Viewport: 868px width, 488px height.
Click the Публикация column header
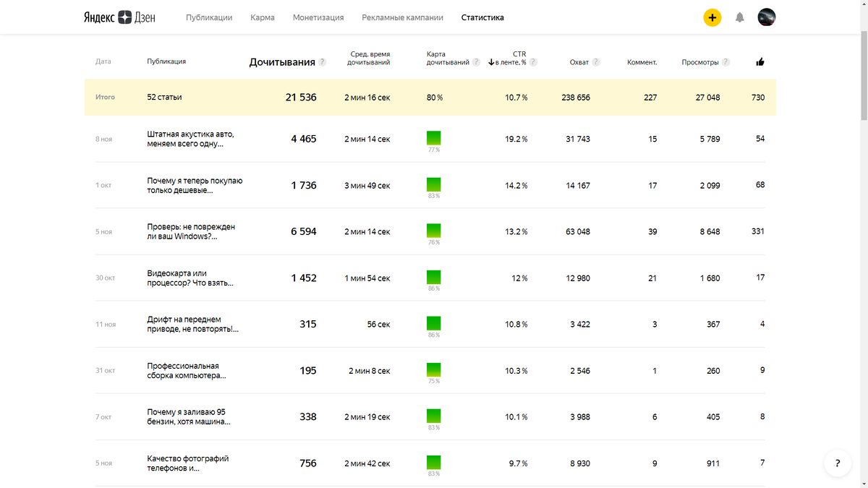tap(166, 61)
